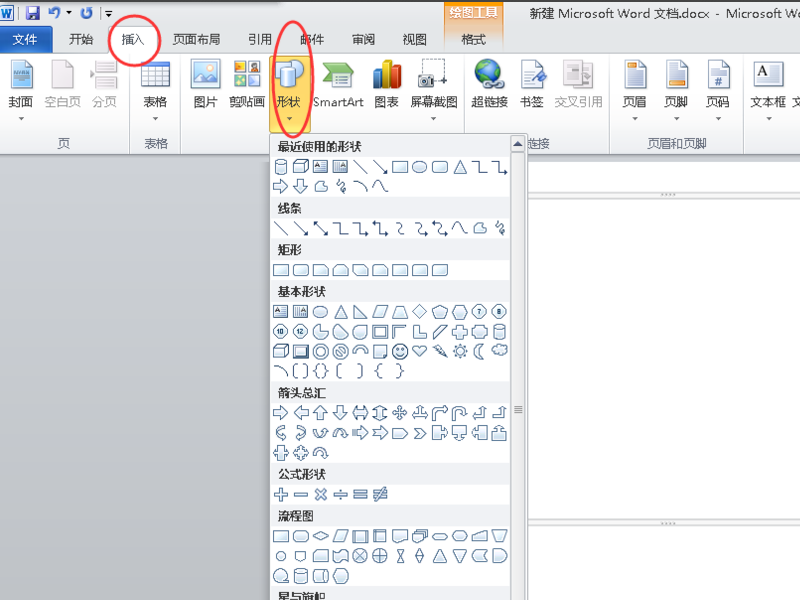Click the shapes gallery scroll up arrow
Image resolution: width=800 pixels, height=600 pixels.
[517, 144]
